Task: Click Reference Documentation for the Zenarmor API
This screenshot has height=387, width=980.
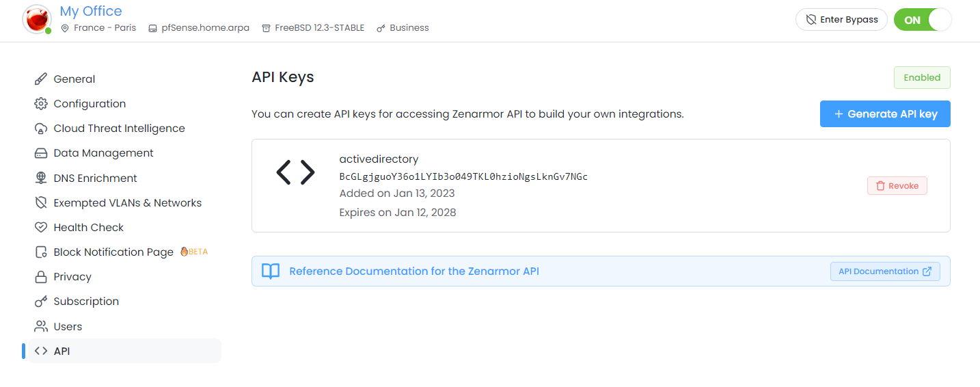Action: click(414, 271)
